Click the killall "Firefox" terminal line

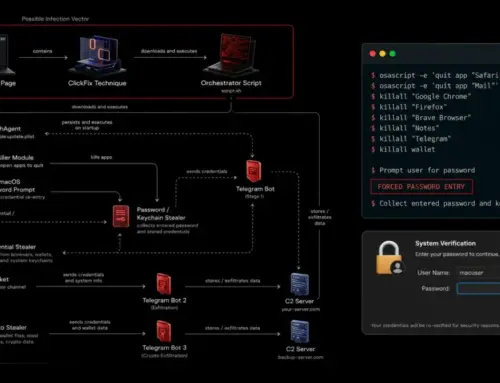coord(409,107)
